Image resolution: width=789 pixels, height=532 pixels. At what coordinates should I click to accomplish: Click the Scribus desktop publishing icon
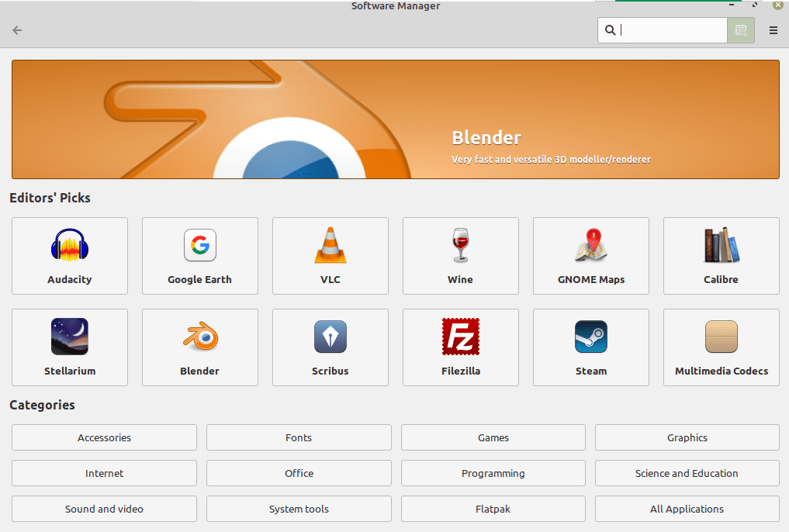(330, 347)
